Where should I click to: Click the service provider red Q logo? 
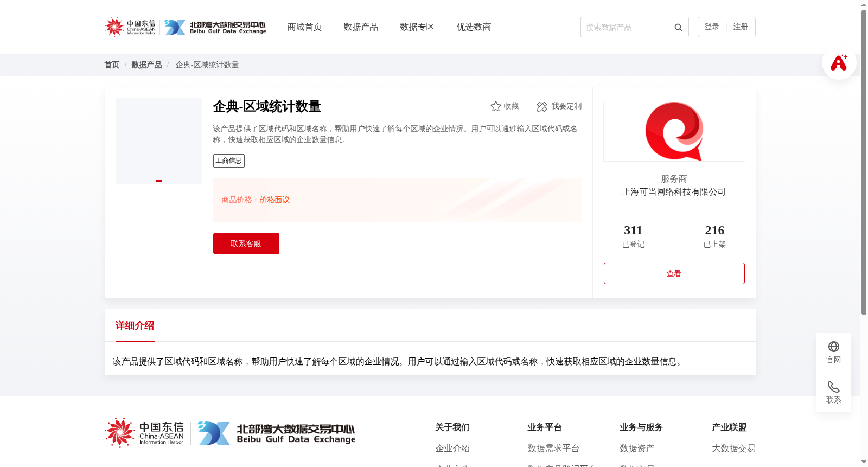674,131
